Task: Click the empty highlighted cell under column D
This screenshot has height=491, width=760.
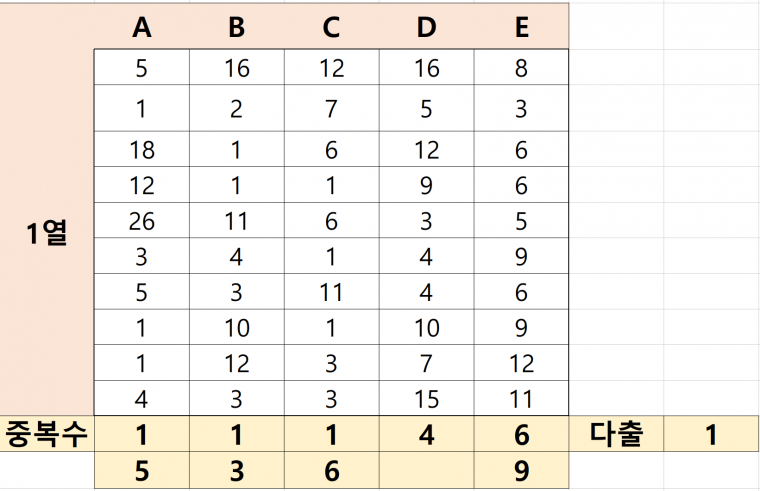Action: (427, 468)
